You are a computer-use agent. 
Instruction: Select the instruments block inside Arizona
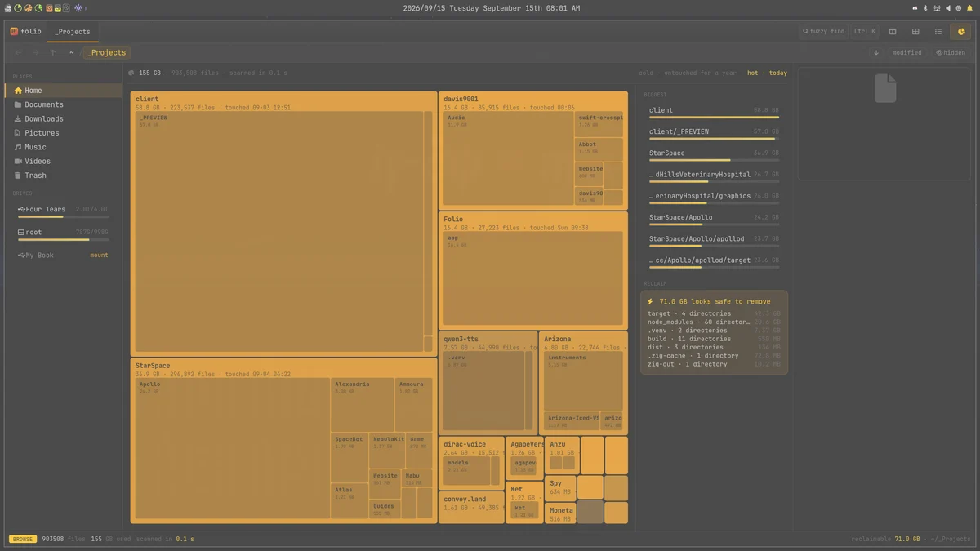click(x=583, y=381)
